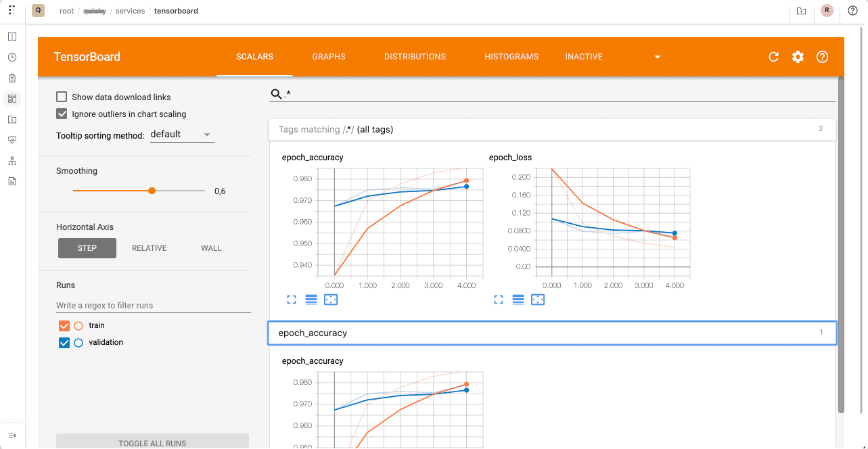
Task: Open the HISTOGRAMS tab
Action: pyautogui.click(x=511, y=57)
